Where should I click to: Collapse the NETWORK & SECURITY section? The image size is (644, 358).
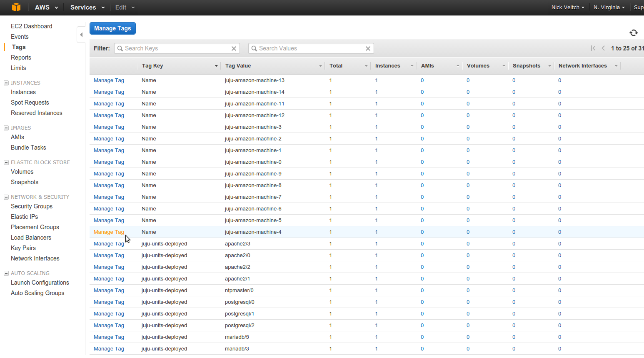click(x=6, y=197)
